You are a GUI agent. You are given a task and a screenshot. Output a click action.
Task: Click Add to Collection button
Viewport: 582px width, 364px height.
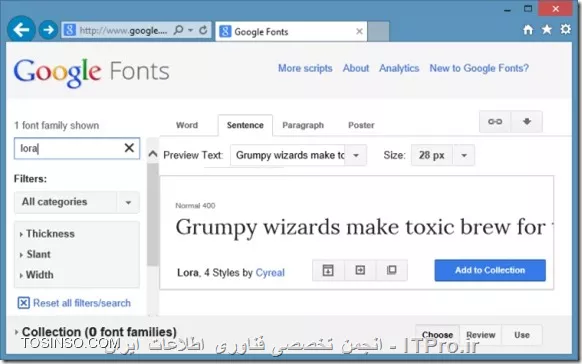(x=490, y=270)
